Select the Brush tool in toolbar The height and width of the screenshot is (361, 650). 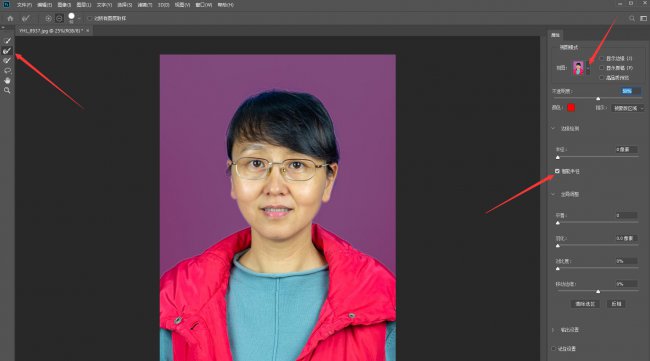7,61
